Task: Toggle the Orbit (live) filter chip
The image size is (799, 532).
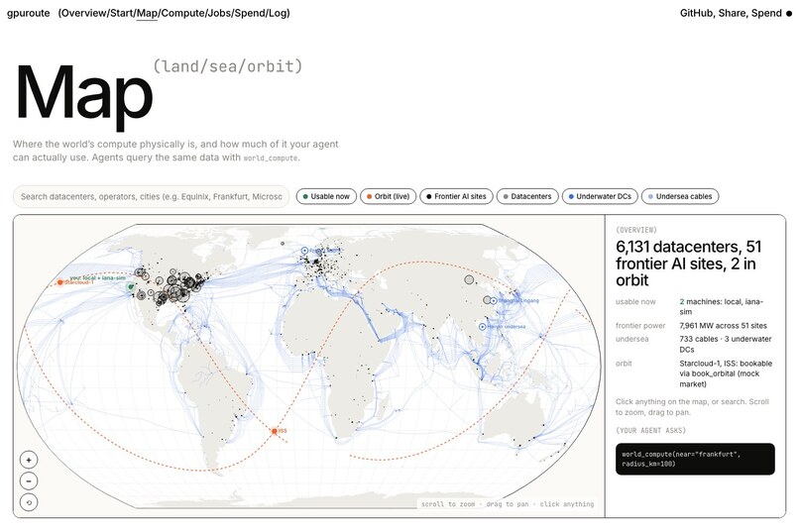Action: (x=388, y=196)
